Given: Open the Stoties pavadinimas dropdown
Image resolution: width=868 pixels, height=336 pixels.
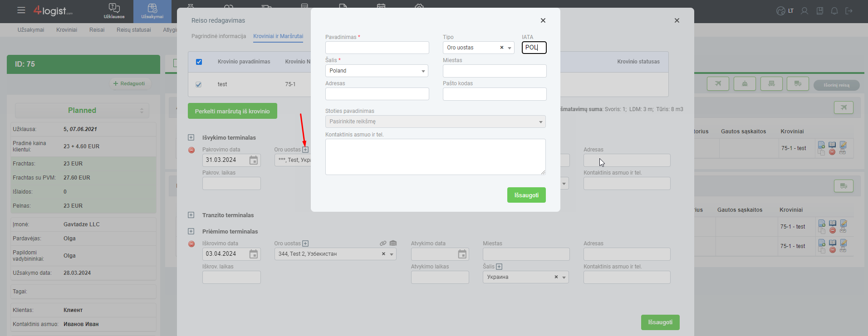Looking at the screenshot, I should (x=436, y=122).
